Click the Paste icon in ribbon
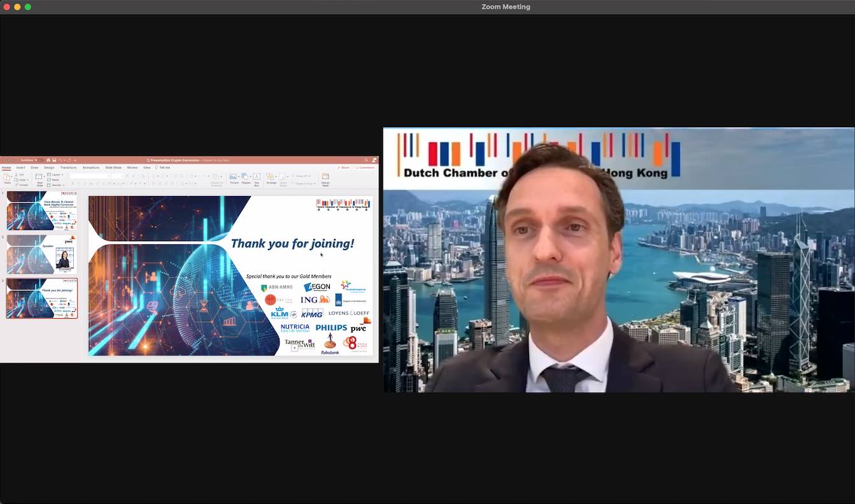Screen dimensions: 855x504 7,178
